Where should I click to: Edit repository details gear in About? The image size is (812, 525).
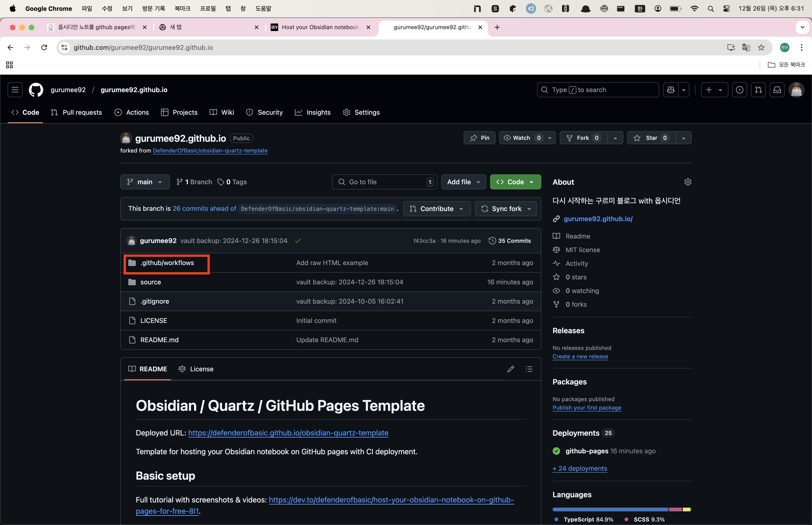[x=688, y=182]
